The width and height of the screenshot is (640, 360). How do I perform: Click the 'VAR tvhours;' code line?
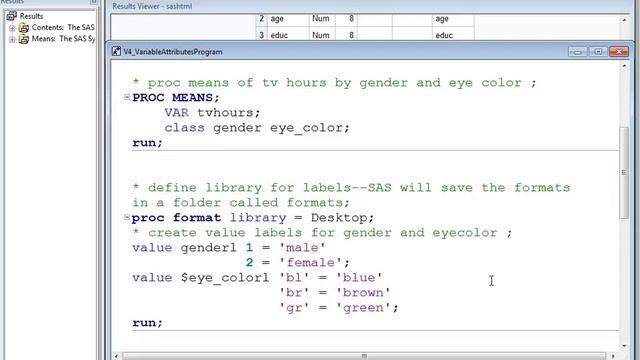point(212,113)
